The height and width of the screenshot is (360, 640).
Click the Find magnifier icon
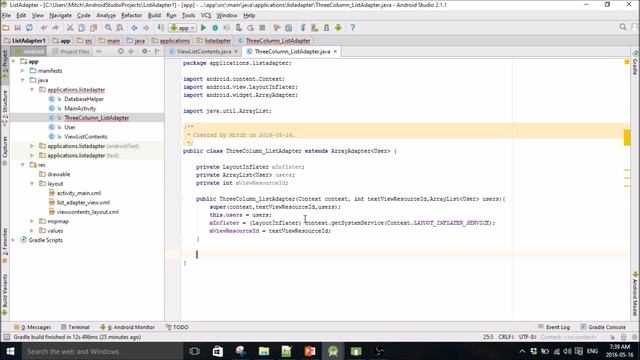[x=108, y=28]
